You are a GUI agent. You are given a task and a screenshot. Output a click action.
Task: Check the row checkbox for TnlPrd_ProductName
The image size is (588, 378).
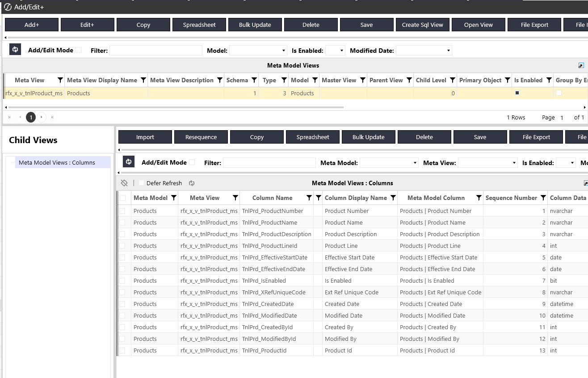click(x=122, y=222)
